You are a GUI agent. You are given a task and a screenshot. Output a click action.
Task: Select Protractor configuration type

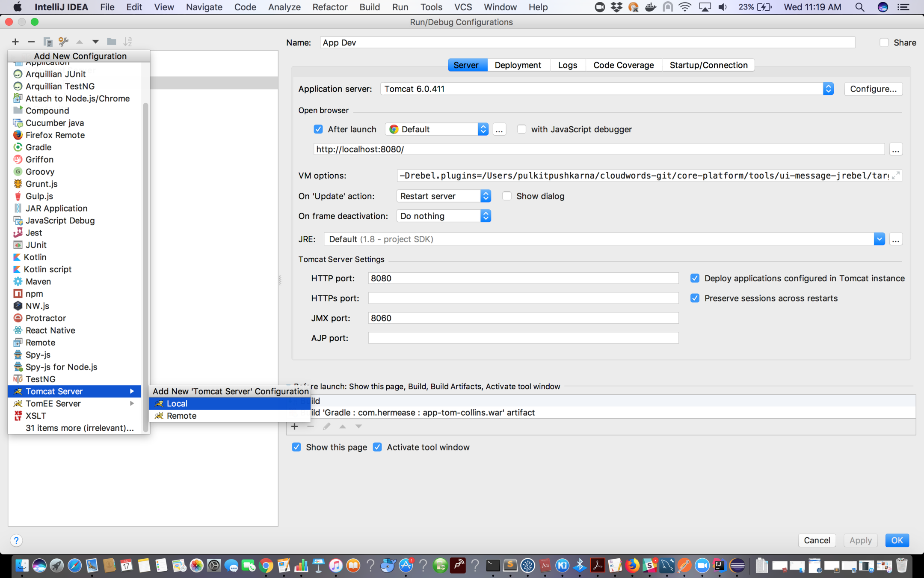[46, 318]
